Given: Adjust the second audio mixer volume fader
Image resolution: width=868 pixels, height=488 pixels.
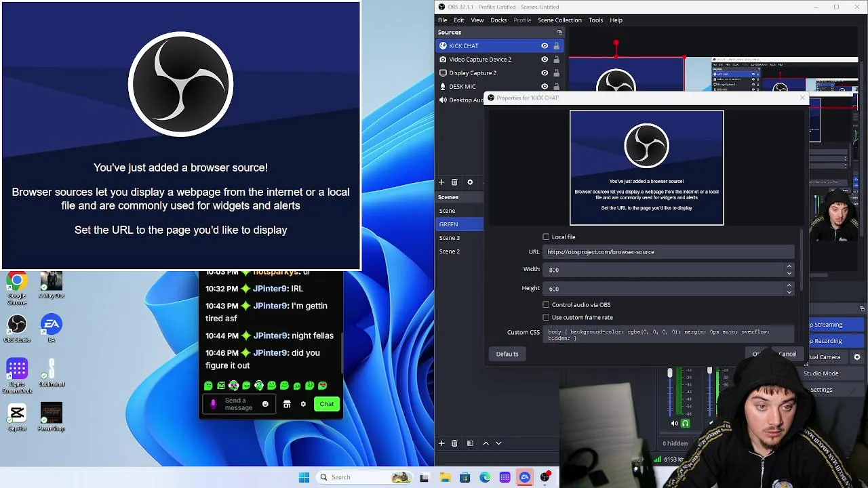Looking at the screenshot, I should click(709, 371).
